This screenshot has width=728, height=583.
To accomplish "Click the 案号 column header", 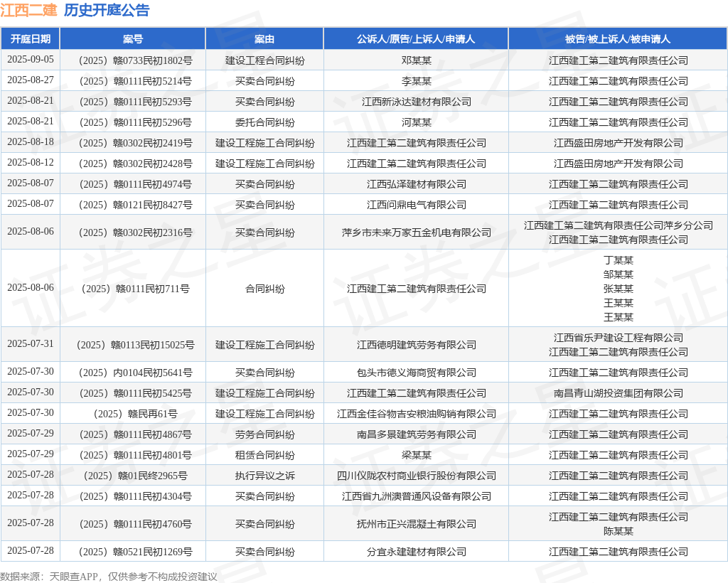I will coord(133,39).
